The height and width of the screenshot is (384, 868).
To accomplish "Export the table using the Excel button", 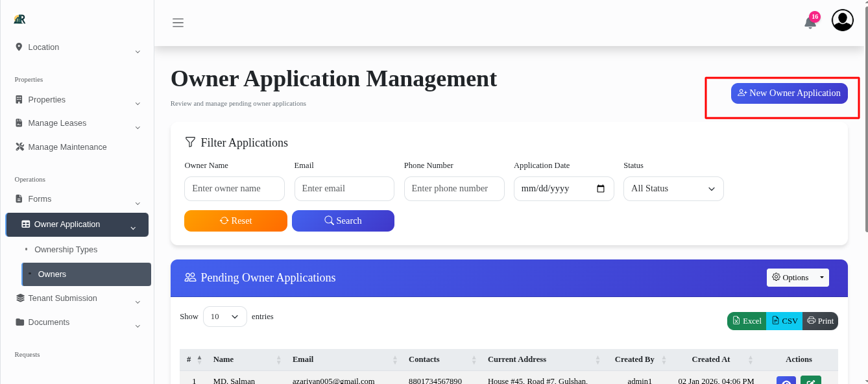I will click(747, 320).
